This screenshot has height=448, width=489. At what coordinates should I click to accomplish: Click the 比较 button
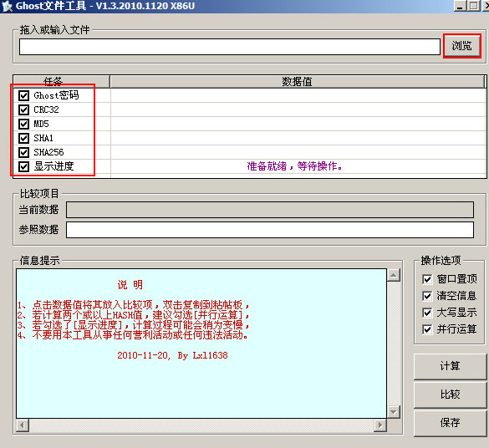click(x=450, y=395)
